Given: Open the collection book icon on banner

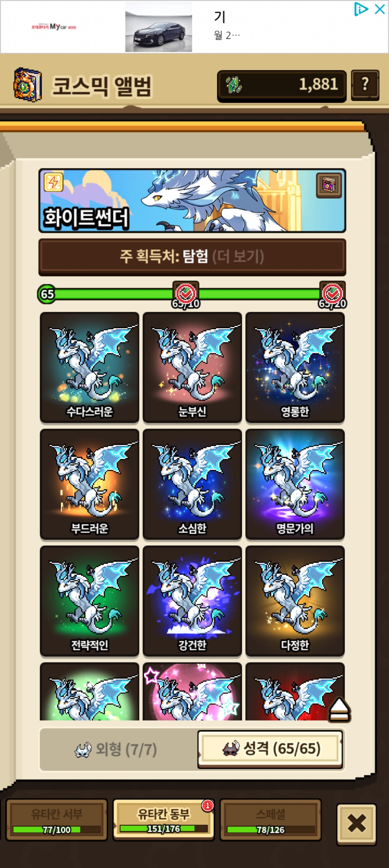Looking at the screenshot, I should click(329, 185).
